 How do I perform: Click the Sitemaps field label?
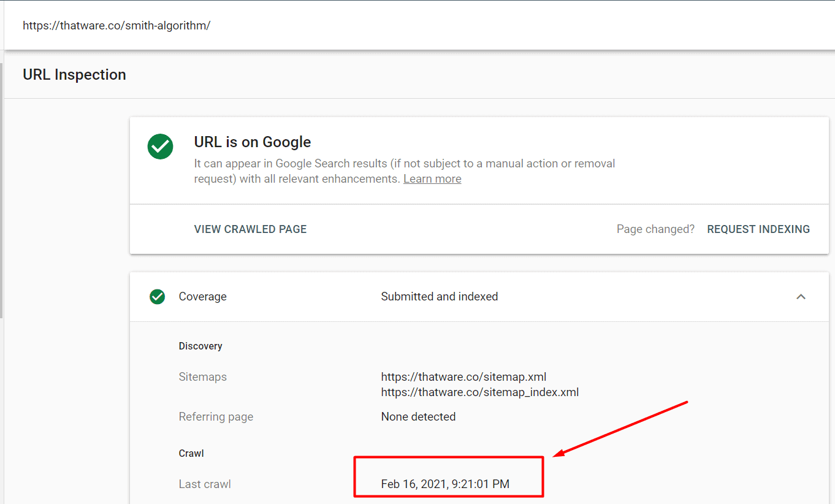point(203,377)
